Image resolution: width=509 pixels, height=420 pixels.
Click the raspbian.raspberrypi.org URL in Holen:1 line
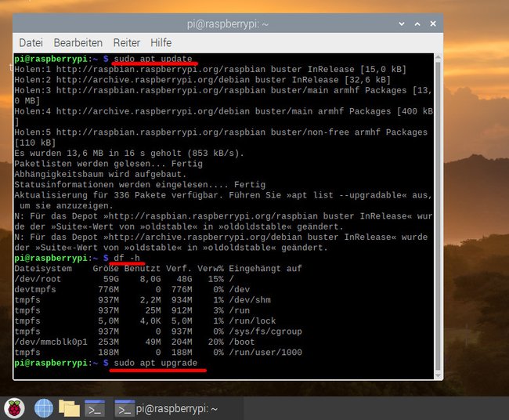click(x=161, y=69)
